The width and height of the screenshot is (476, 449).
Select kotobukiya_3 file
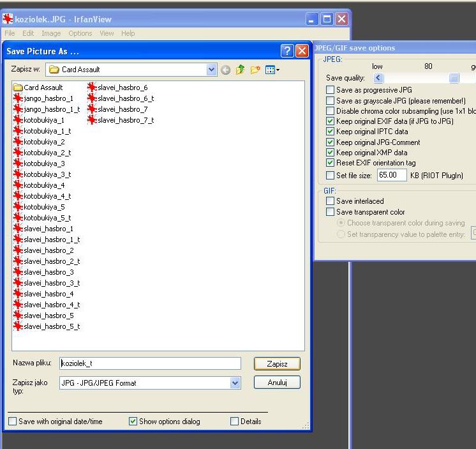point(39,164)
